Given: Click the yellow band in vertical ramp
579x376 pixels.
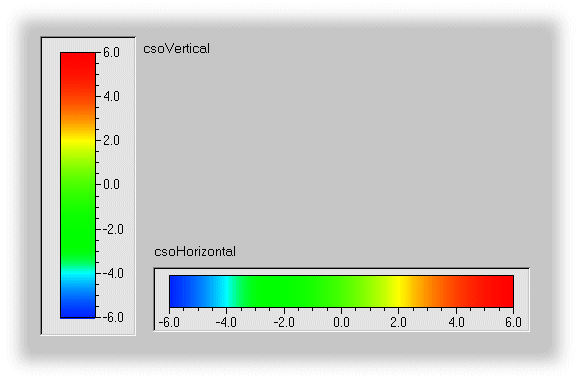Looking at the screenshot, I should click(x=78, y=141).
